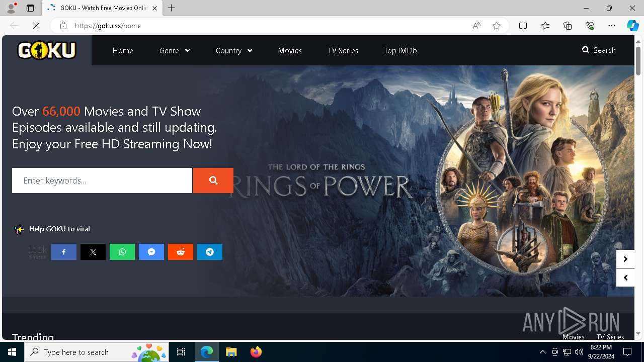Click the '66,000' highlighted number
This screenshot has height=362, width=644.
pos(61,111)
